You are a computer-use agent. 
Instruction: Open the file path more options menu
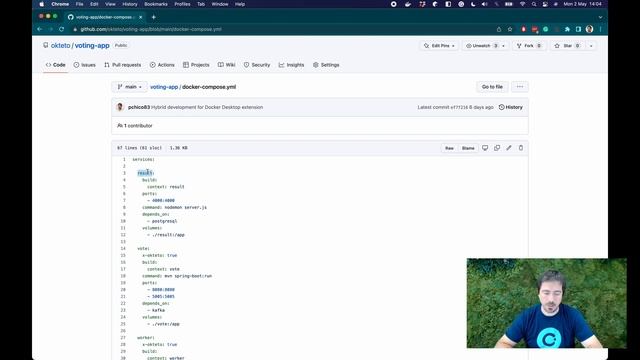coord(520,87)
